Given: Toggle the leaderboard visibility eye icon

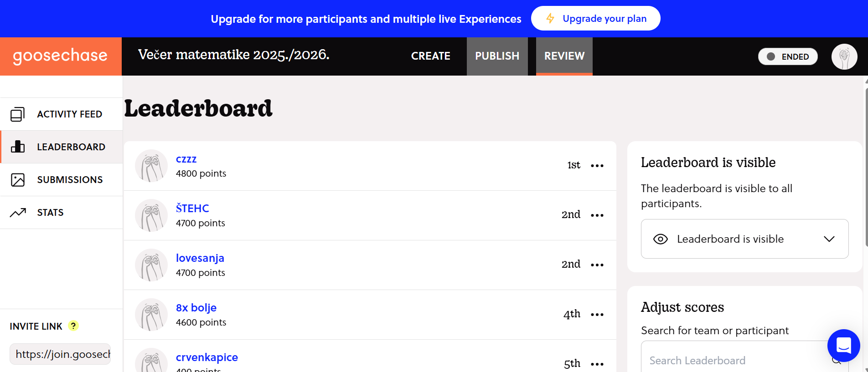Looking at the screenshot, I should 660,239.
